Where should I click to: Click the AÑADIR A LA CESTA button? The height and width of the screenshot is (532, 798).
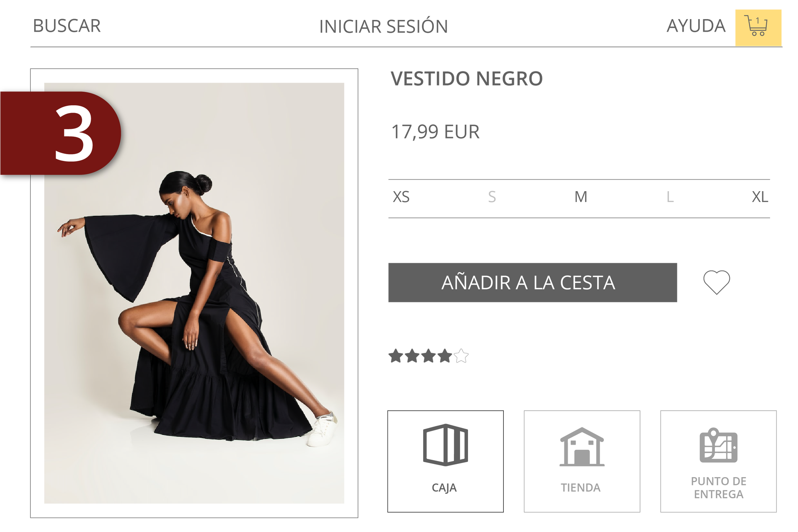pyautogui.click(x=532, y=283)
